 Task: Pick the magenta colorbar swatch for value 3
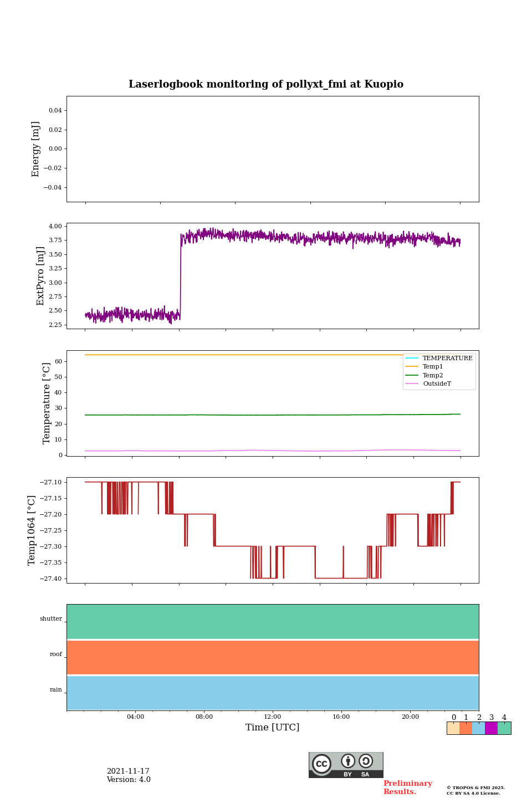coord(491,728)
